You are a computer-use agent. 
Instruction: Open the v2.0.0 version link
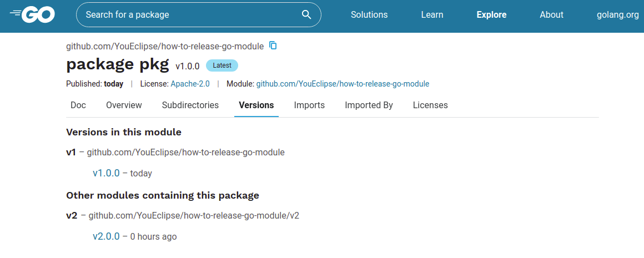106,236
